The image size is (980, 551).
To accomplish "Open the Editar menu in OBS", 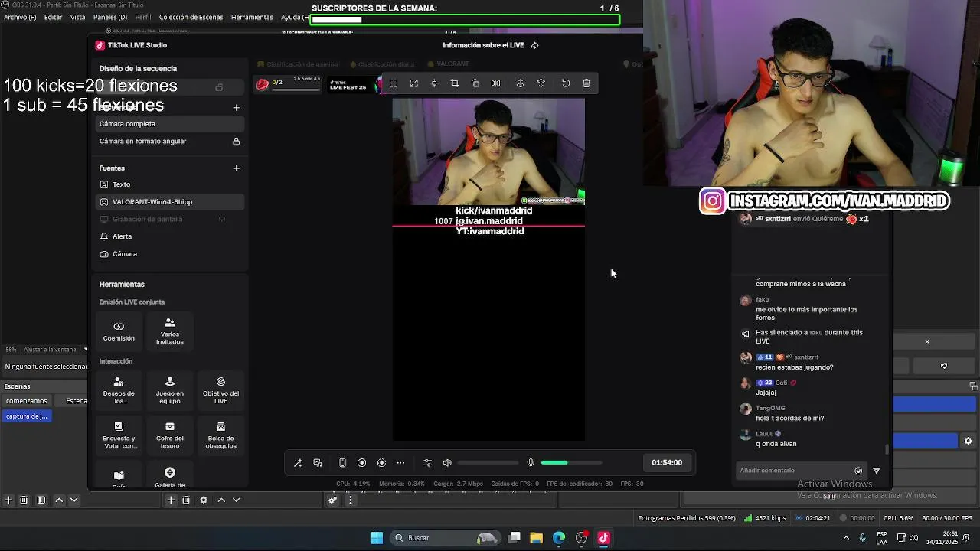I will click(x=53, y=17).
